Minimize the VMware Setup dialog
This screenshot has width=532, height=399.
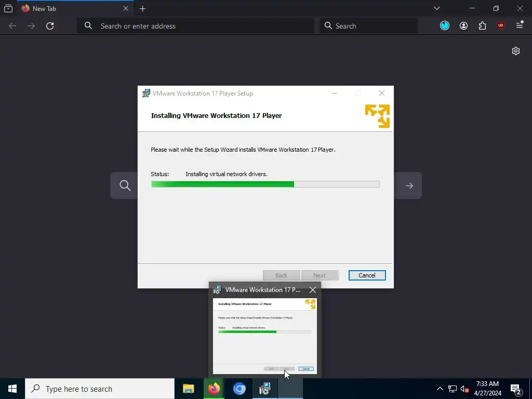[335, 94]
